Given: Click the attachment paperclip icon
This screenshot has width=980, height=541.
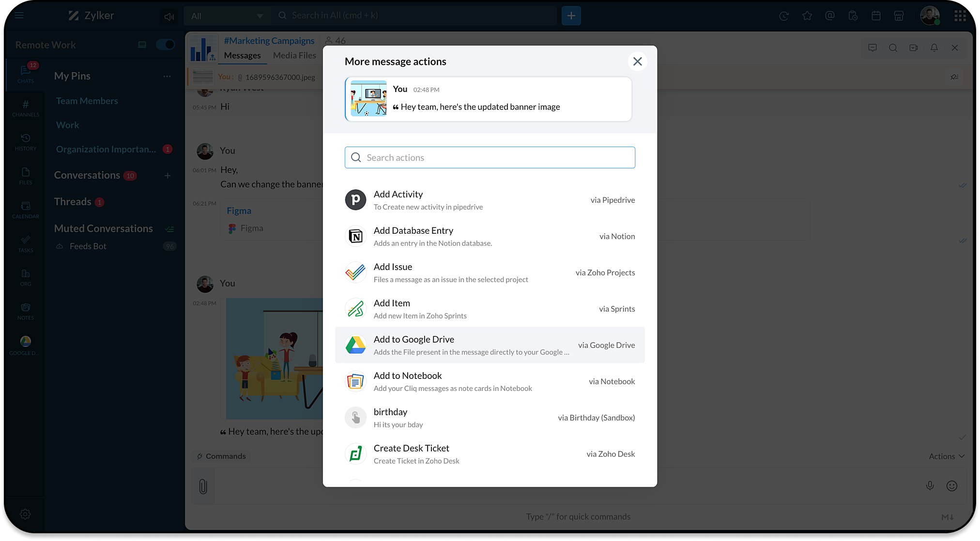Looking at the screenshot, I should coord(203,486).
